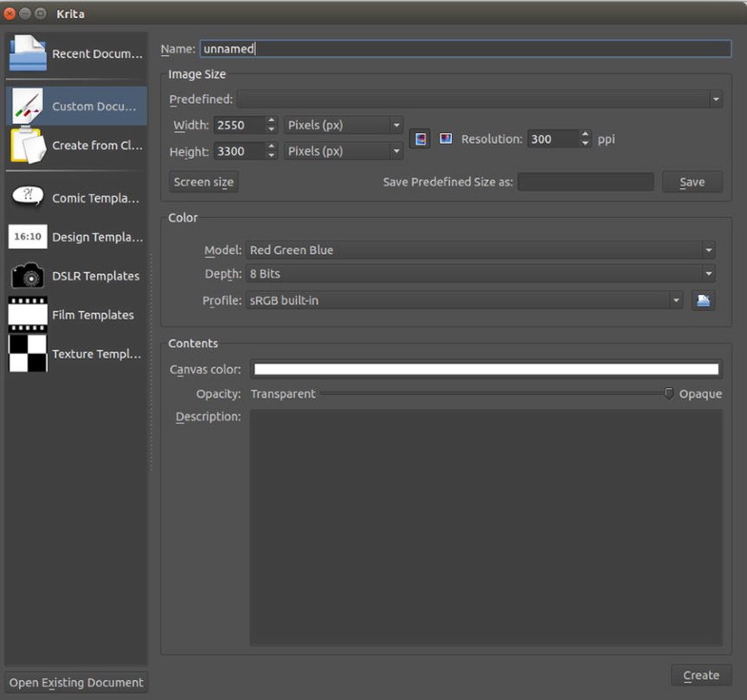Close the Krita window
Image resolution: width=747 pixels, height=700 pixels.
click(x=10, y=14)
